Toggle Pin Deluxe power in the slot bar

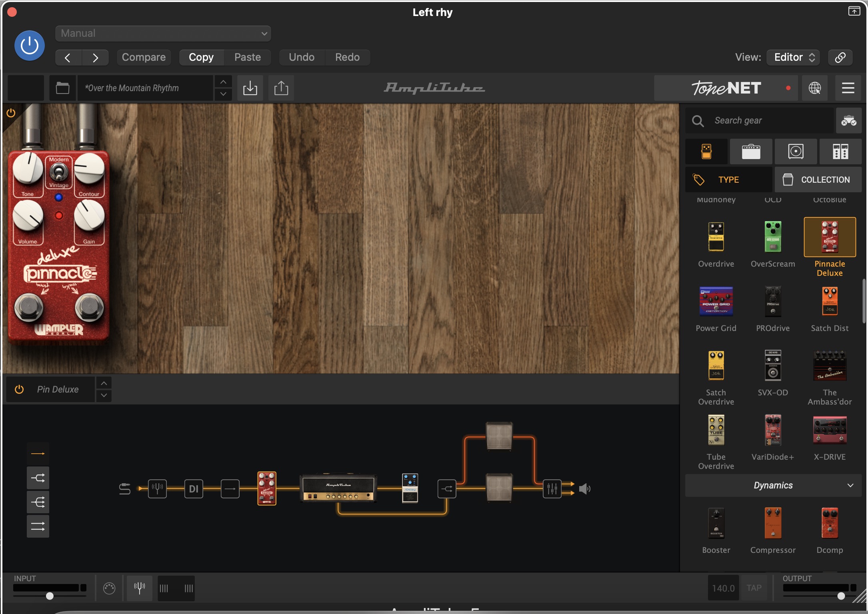(x=19, y=389)
